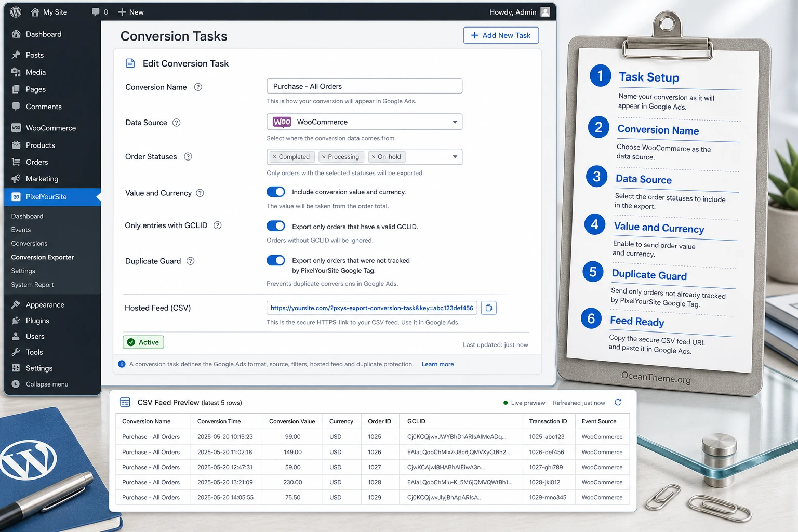Remove the Processing status tag
The height and width of the screenshot is (532, 798).
pos(324,157)
